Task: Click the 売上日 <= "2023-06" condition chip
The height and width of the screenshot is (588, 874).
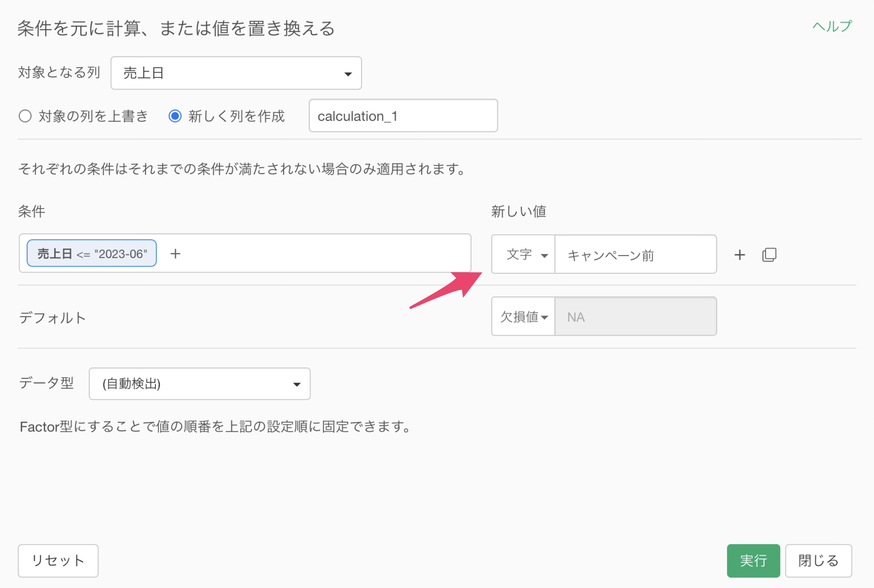Action: point(91,253)
